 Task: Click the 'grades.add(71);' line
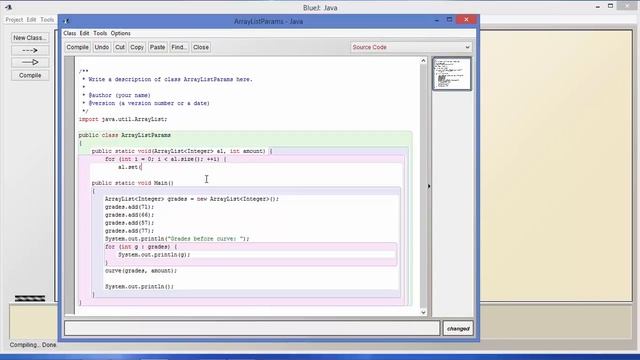[129, 207]
